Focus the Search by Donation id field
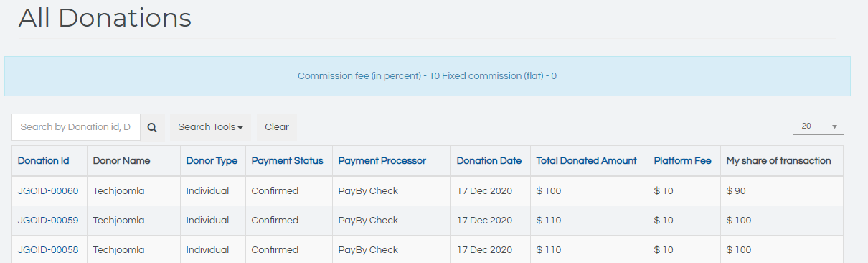The height and width of the screenshot is (263, 868). tap(76, 127)
